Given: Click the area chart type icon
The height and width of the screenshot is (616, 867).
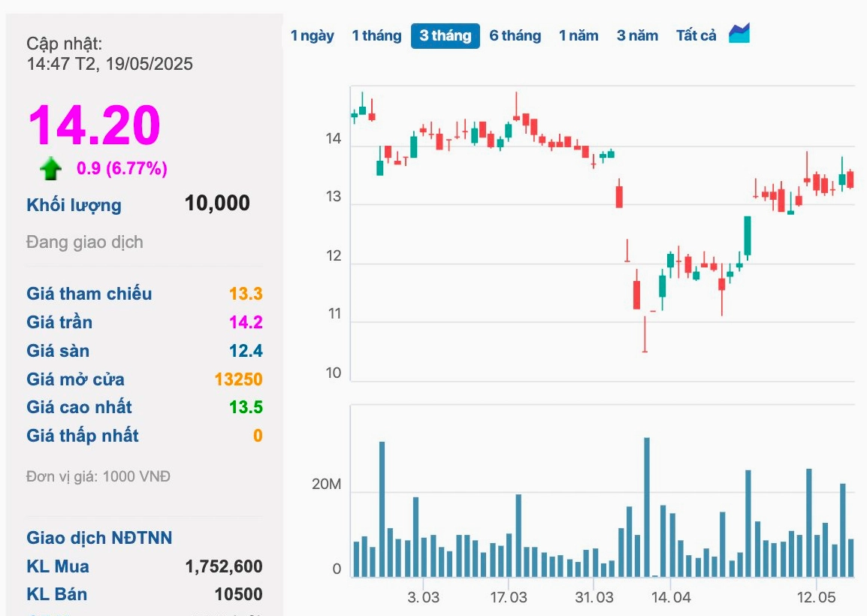Looking at the screenshot, I should point(739,34).
